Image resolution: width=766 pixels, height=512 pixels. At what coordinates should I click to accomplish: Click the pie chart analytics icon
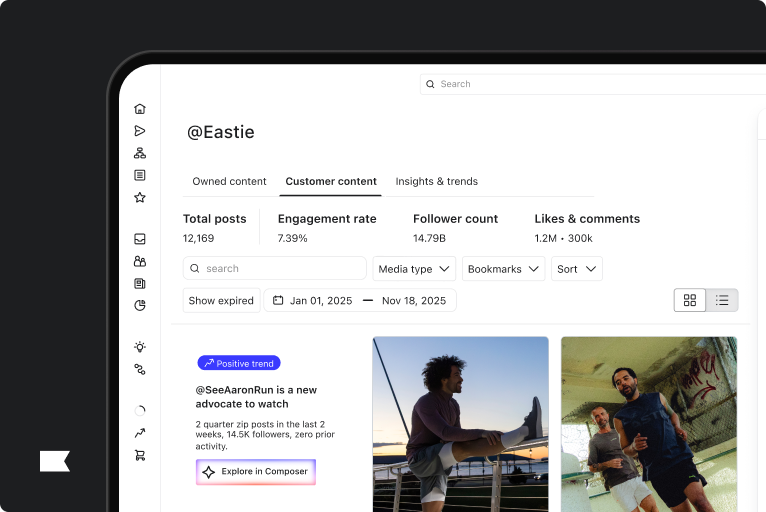coord(140,305)
